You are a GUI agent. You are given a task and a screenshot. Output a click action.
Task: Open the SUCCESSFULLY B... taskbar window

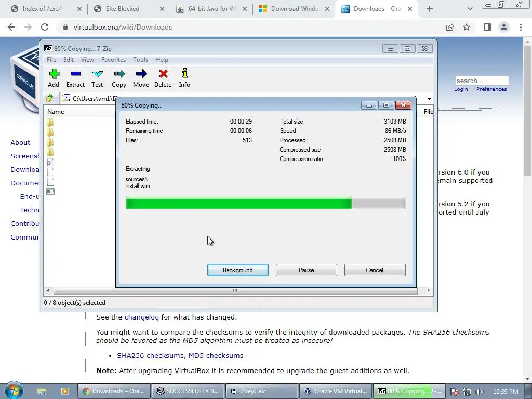tap(188, 391)
